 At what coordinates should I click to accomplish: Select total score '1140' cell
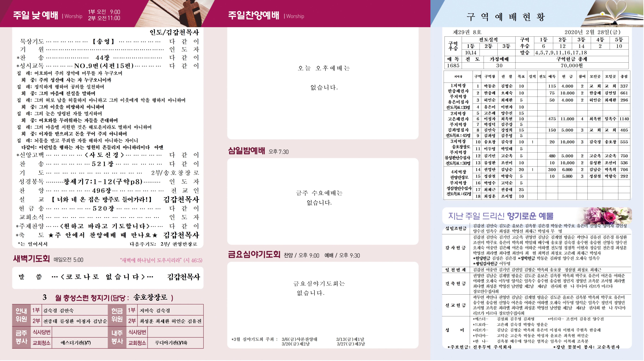(624, 119)
